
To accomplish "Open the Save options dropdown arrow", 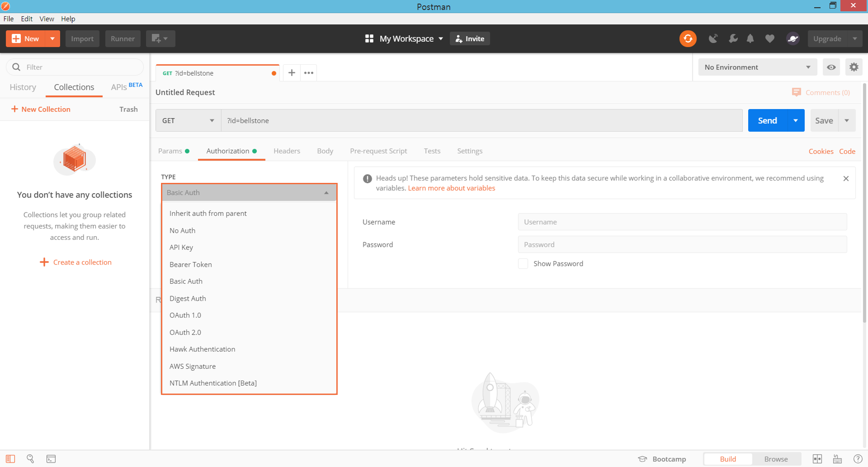I will pyautogui.click(x=847, y=120).
